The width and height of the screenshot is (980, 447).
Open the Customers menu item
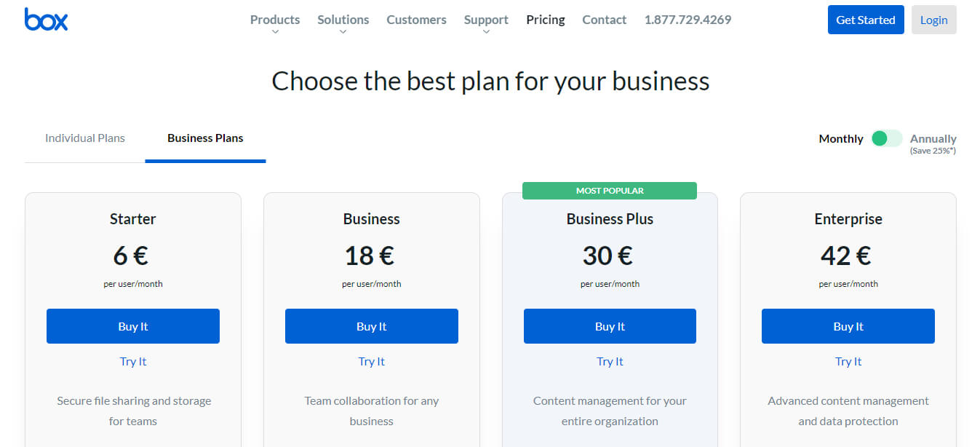point(416,20)
